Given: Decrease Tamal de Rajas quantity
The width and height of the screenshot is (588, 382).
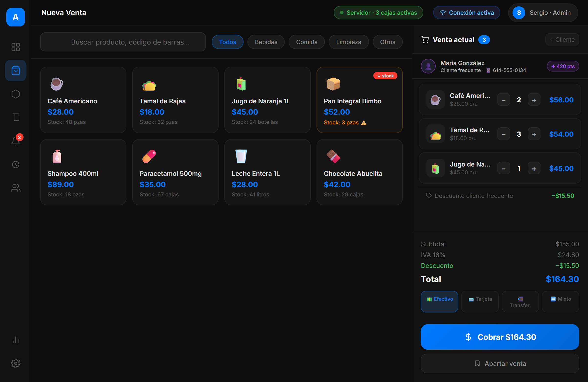Looking at the screenshot, I should tap(503, 134).
